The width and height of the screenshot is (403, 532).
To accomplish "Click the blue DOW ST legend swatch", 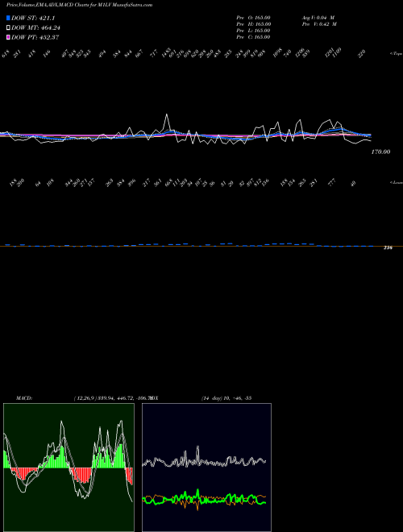I will click(x=8, y=18).
